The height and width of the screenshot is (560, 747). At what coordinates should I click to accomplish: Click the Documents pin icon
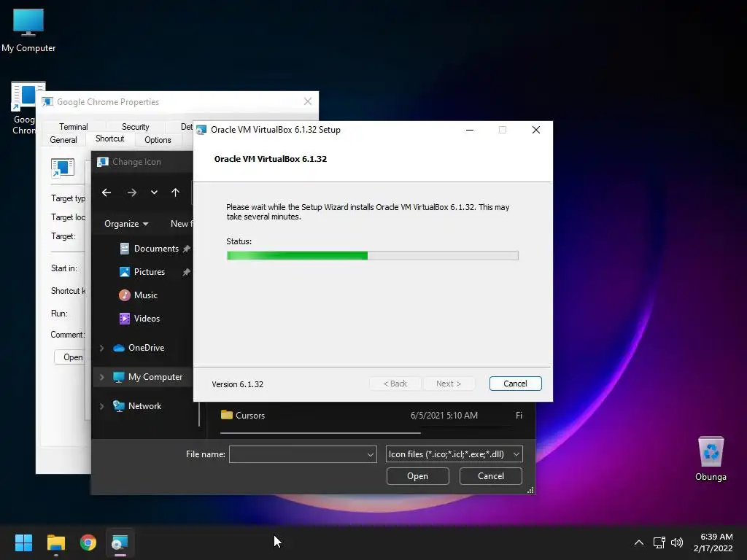(x=186, y=249)
